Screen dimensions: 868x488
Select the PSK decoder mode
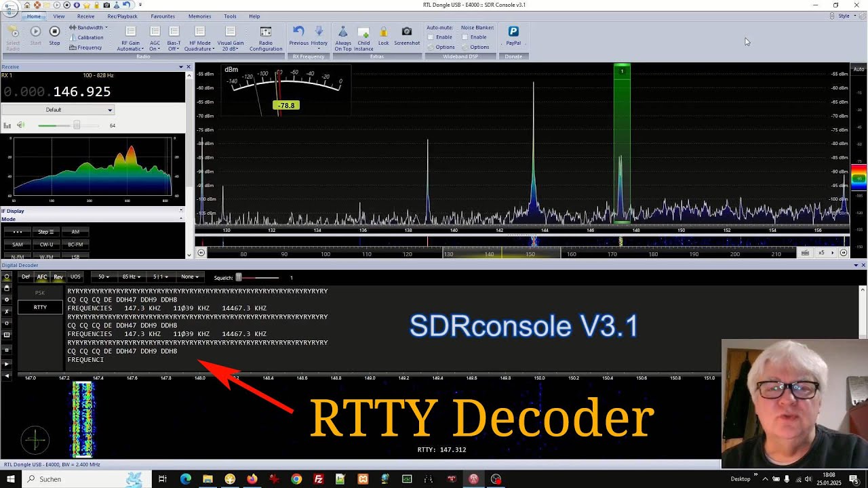[41, 293]
